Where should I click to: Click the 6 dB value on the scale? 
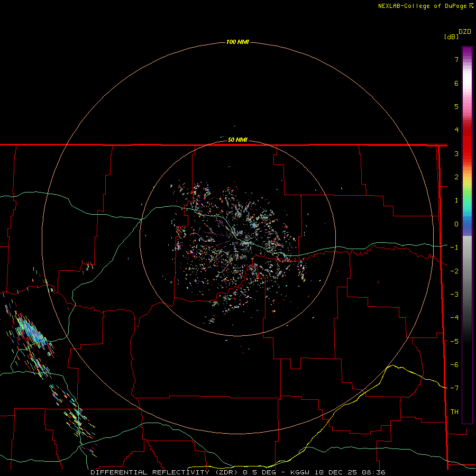click(456, 83)
